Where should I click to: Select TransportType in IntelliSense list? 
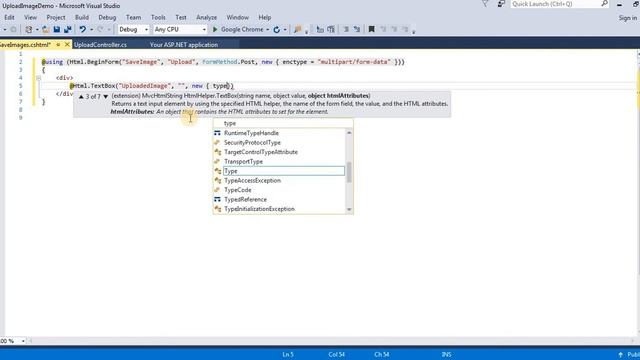coord(243,162)
